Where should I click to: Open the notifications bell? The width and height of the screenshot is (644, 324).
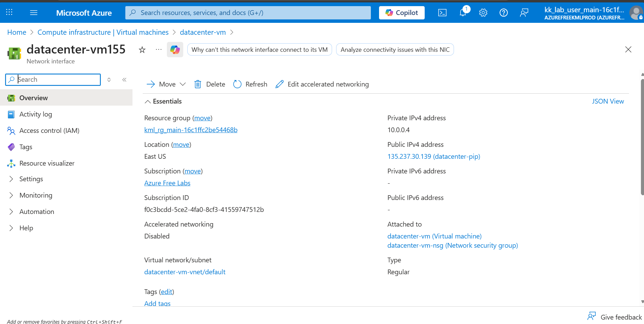point(463,13)
